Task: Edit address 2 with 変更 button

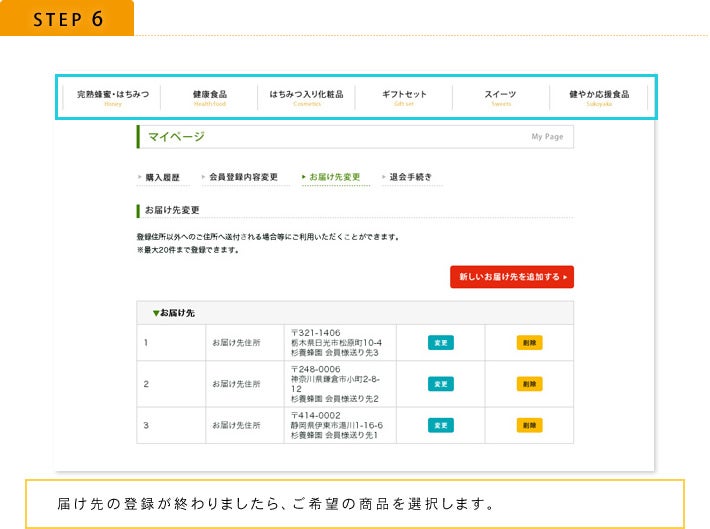Action: pos(440,384)
